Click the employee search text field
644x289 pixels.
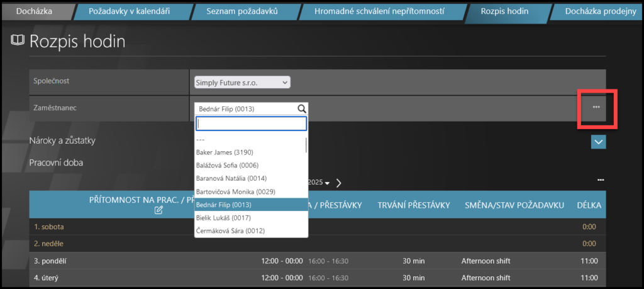(251, 123)
